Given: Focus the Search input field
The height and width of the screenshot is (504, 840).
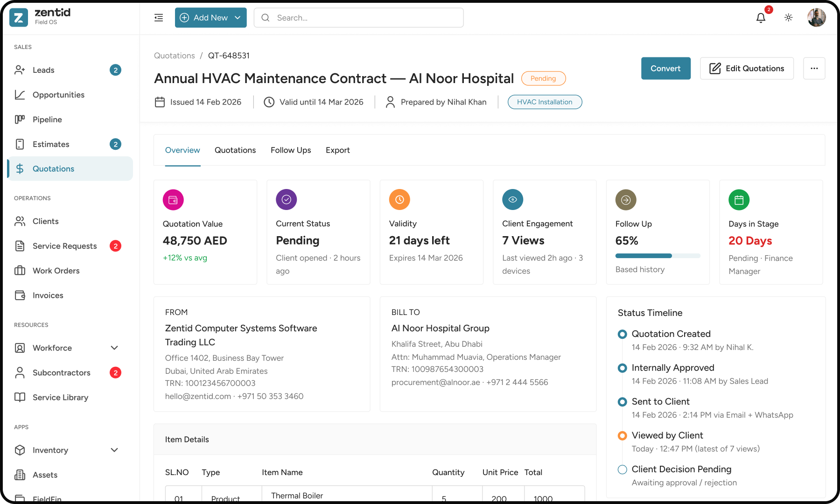Looking at the screenshot, I should pyautogui.click(x=358, y=18).
